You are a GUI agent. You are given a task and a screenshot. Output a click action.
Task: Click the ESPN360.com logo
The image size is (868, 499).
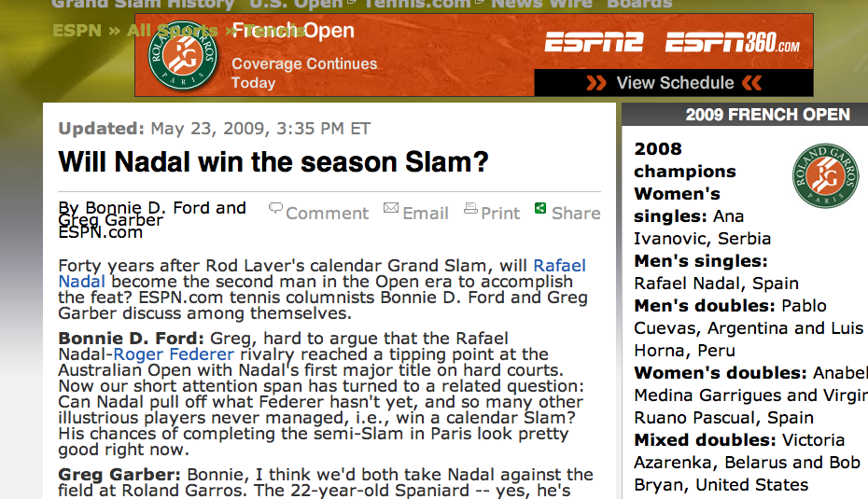tap(733, 42)
